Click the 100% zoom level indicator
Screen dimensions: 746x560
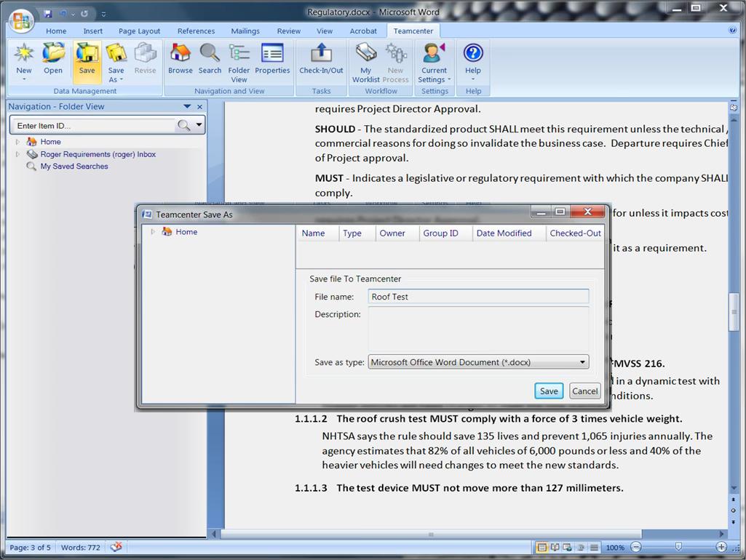click(615, 547)
